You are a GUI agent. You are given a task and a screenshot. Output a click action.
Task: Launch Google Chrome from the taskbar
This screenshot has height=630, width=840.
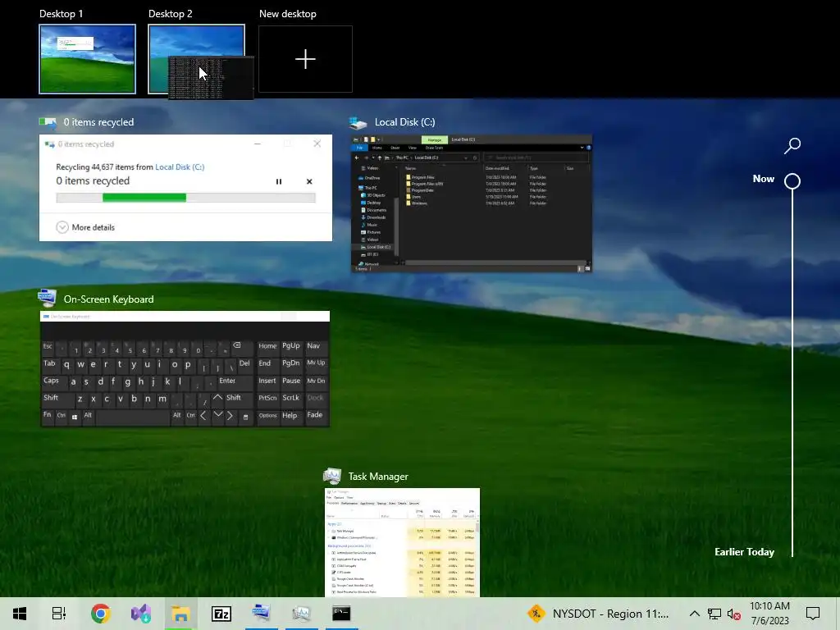click(100, 614)
